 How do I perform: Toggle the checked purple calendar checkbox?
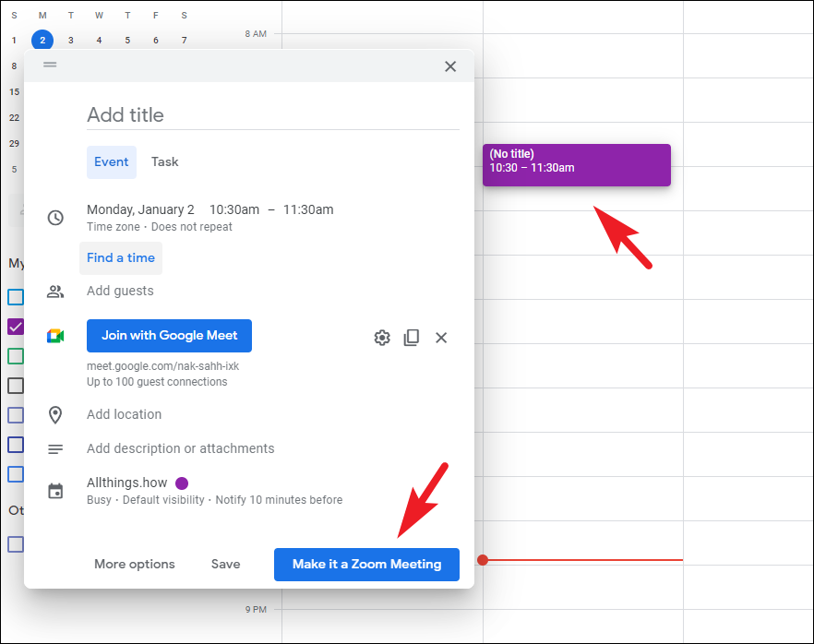click(x=16, y=327)
